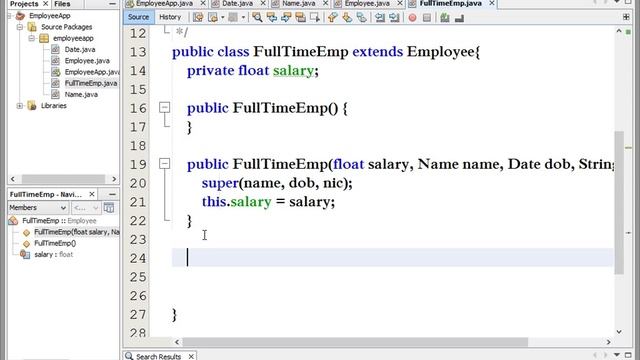
Task: Close the FullTimeEmp.java tab
Action: tap(492, 3)
